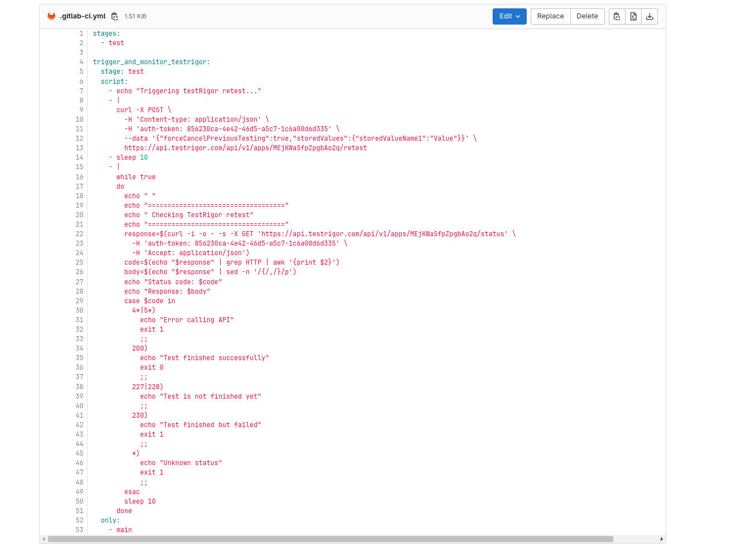Open the Edit dropdown menu

pos(509,17)
